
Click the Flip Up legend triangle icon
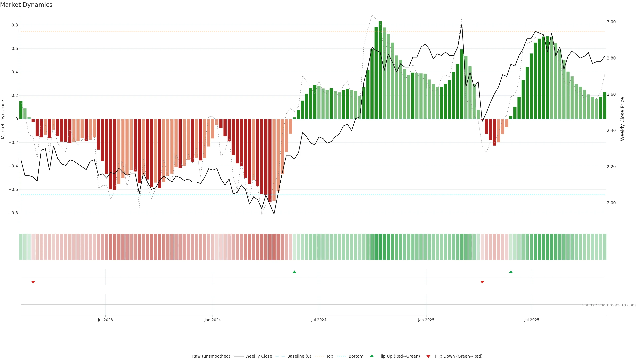coord(372,356)
